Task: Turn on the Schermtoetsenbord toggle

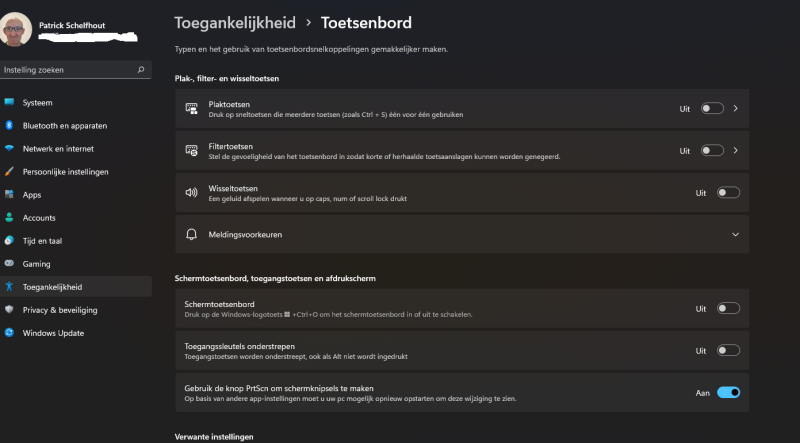Action: [728, 308]
